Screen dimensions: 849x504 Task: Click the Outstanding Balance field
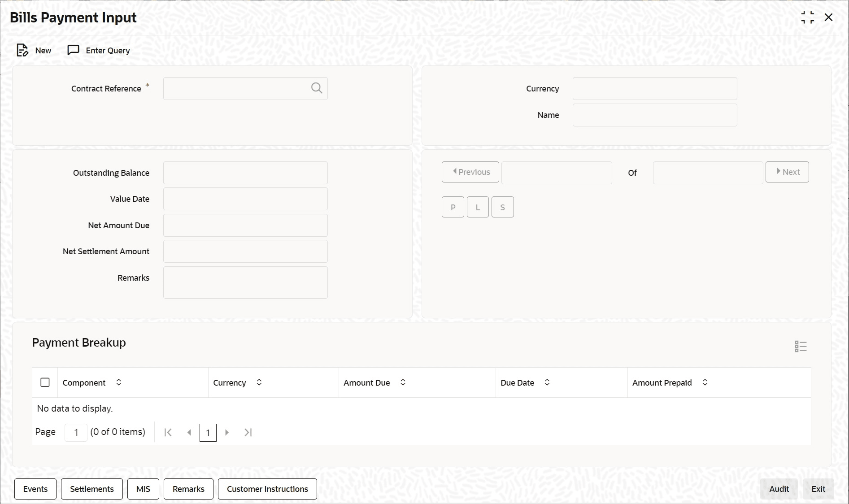click(x=245, y=173)
